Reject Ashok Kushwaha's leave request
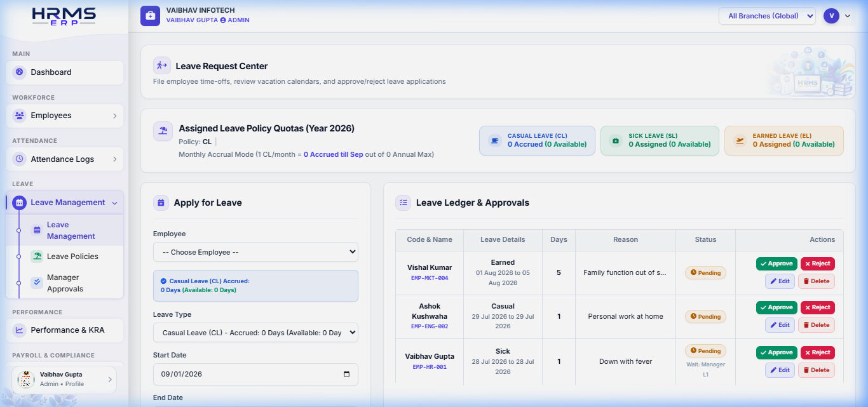Viewport: 868px width, 407px height. 817,307
